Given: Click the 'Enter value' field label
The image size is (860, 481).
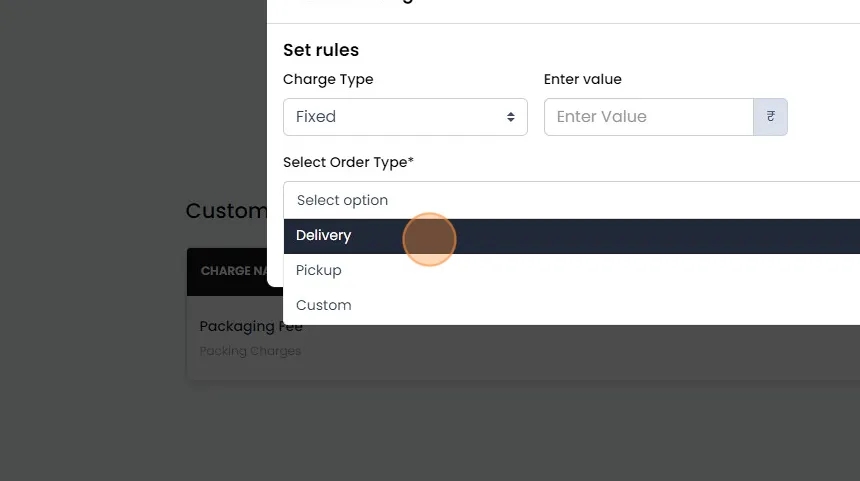Looking at the screenshot, I should click(582, 79).
